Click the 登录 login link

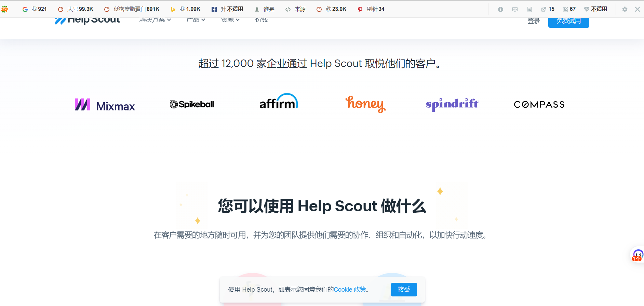pos(534,21)
